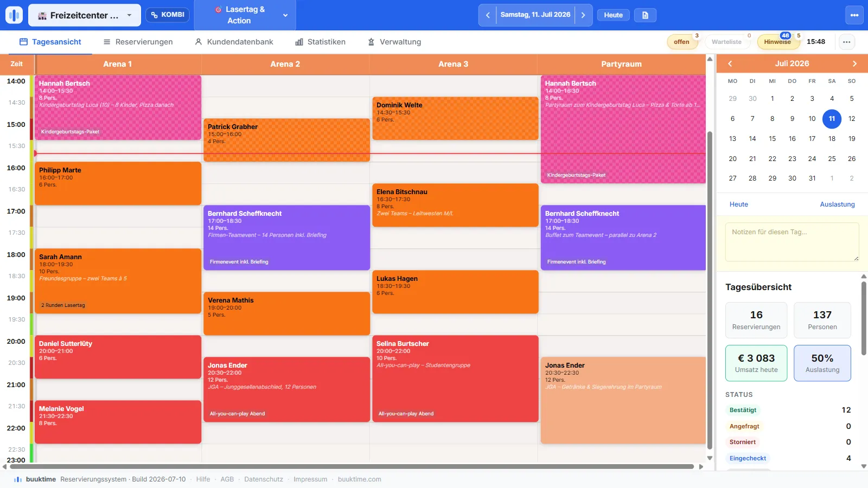This screenshot has height=488, width=868.
Task: Go to next month in mini calendar
Action: (x=854, y=63)
